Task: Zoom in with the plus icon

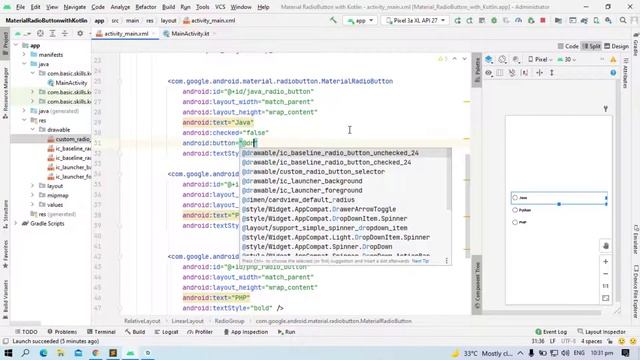Action: 606,262
